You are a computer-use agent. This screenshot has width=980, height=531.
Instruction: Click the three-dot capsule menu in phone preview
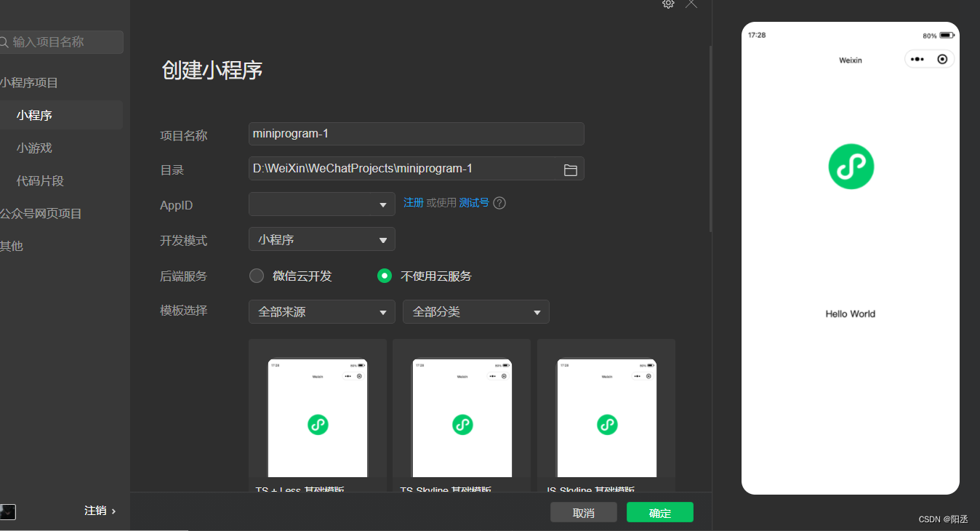917,59
